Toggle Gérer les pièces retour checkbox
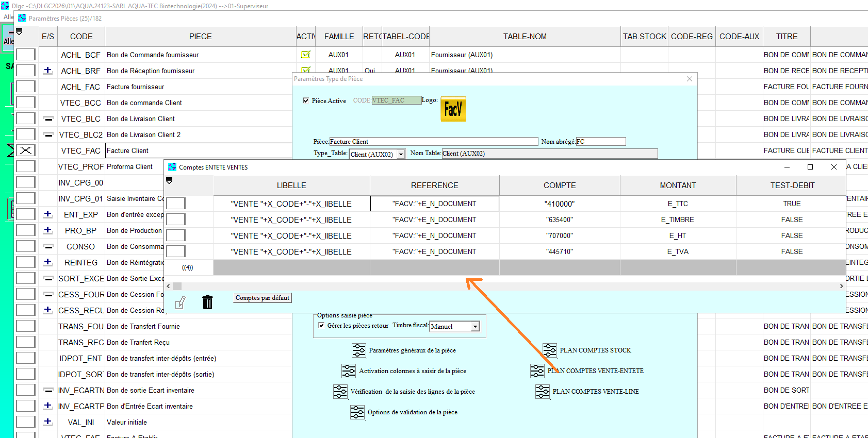The image size is (868, 438). pyautogui.click(x=321, y=325)
